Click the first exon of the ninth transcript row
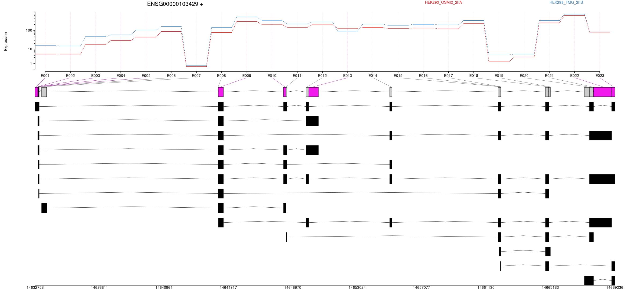 (x=221, y=223)
